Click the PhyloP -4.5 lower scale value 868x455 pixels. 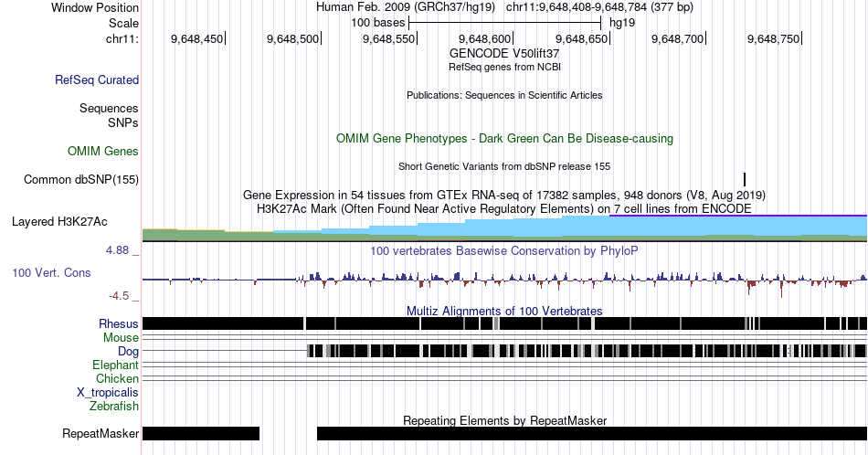(119, 296)
